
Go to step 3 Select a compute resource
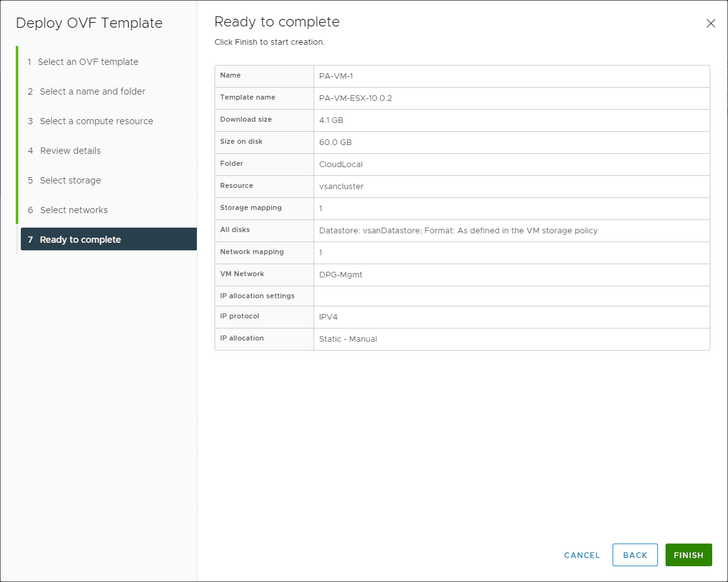tap(96, 121)
